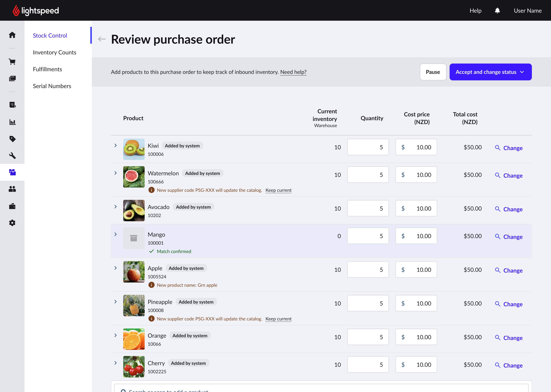Viewport: 551px width, 392px height.
Task: Focus Cherry cost price input field
Action: coord(416,364)
